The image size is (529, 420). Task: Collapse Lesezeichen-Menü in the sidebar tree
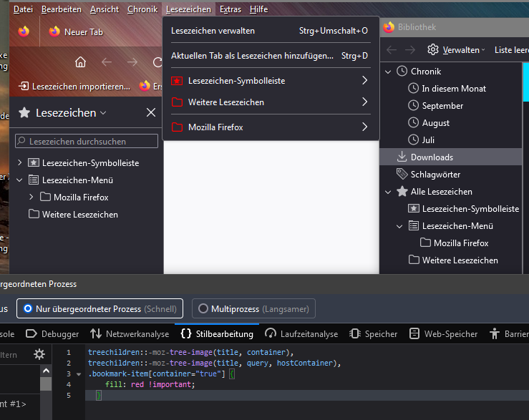(19, 180)
